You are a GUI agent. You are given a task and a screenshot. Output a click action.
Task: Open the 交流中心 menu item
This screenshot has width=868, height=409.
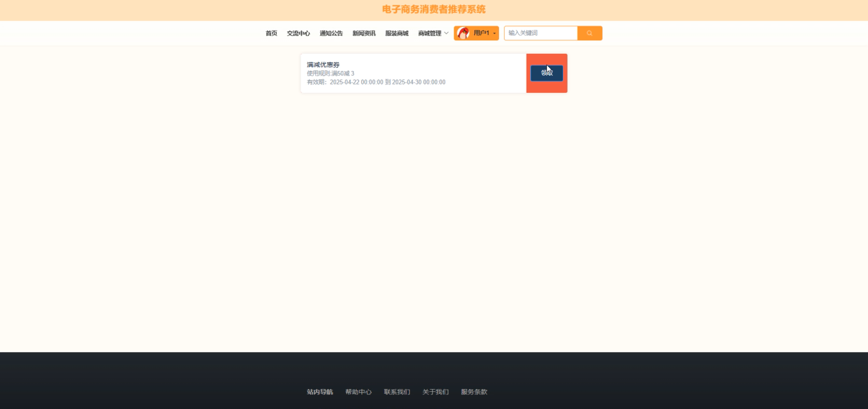tap(299, 33)
